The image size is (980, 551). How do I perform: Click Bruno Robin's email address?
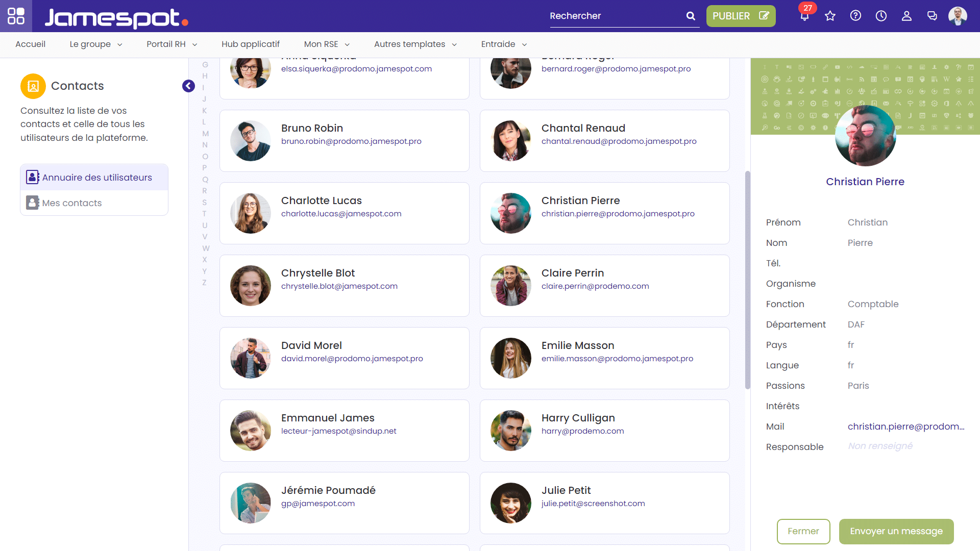[351, 141]
